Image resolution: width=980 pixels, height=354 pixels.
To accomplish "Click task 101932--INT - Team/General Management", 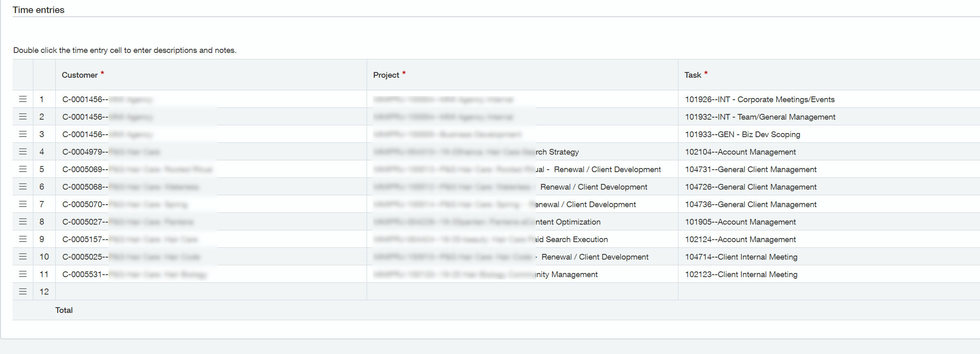I will 760,117.
